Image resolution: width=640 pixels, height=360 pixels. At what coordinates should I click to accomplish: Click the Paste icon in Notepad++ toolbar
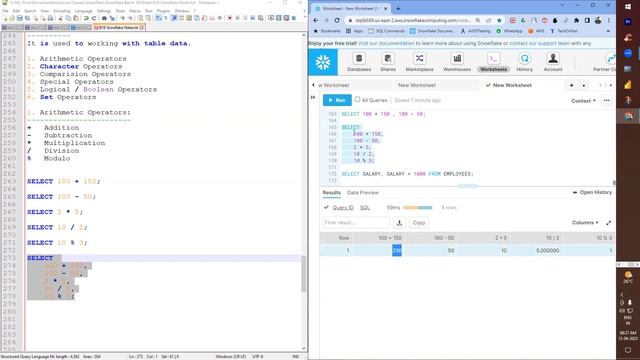(76, 18)
